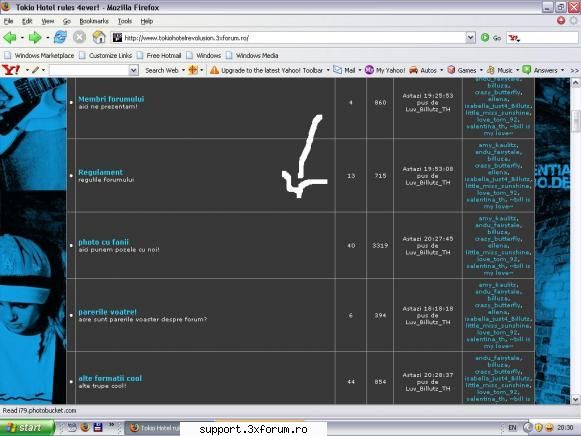The height and width of the screenshot is (436, 581).
Task: Click the floppy disk quick launch icon
Action: (x=98, y=427)
